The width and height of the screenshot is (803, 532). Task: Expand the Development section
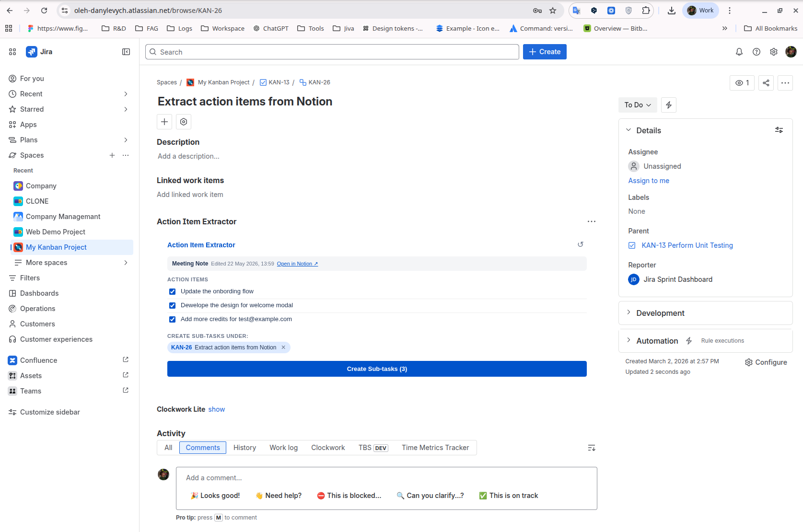tap(628, 312)
